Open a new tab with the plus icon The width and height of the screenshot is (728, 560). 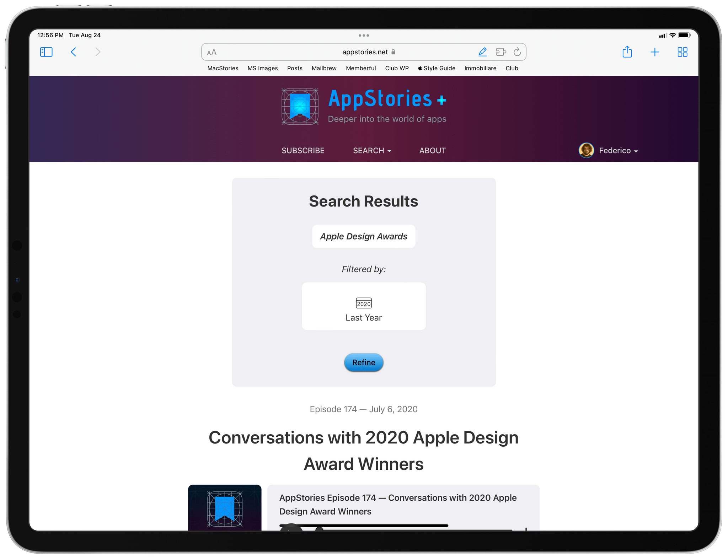point(655,52)
